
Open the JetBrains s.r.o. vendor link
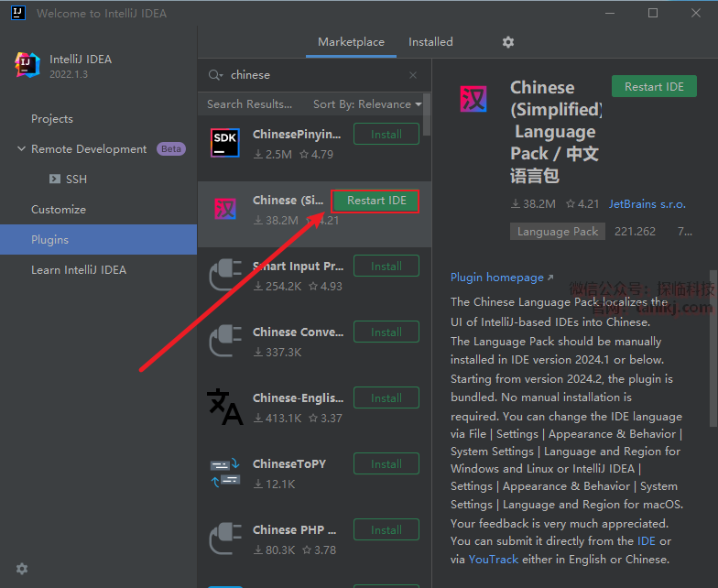click(x=647, y=204)
